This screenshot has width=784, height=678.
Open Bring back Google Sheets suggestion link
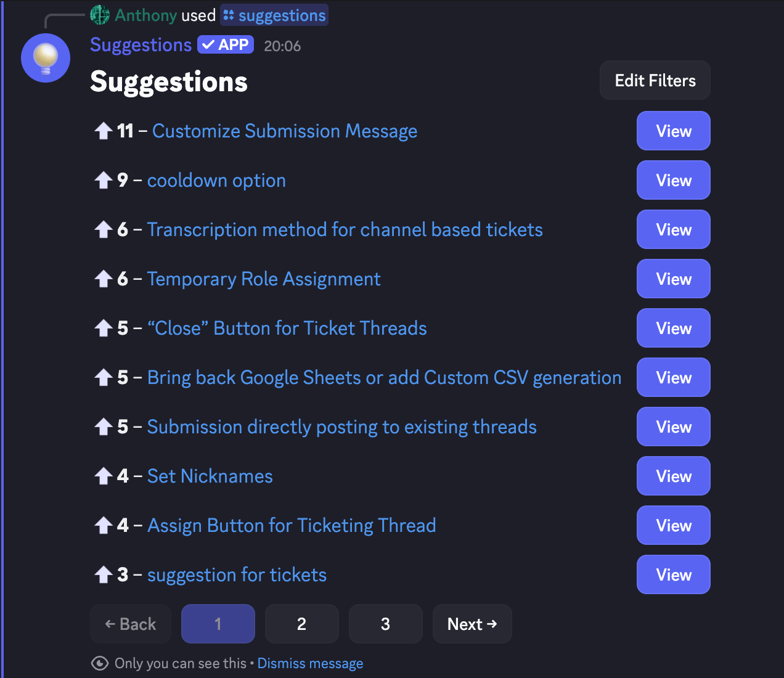385,378
